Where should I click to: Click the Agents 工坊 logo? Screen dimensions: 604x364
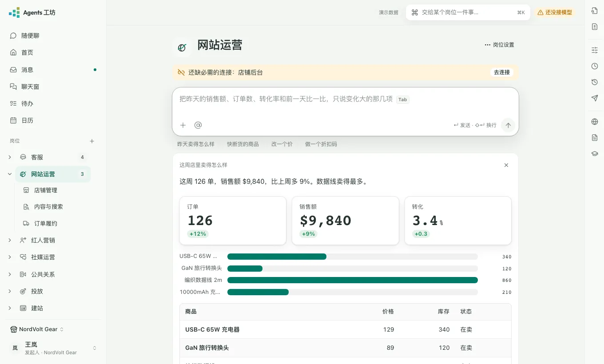point(32,12)
